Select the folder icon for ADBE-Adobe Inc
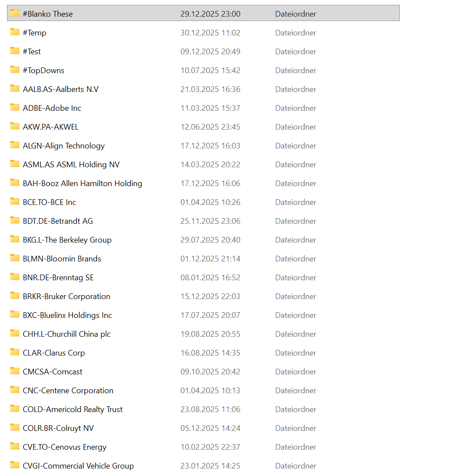 pos(15,108)
